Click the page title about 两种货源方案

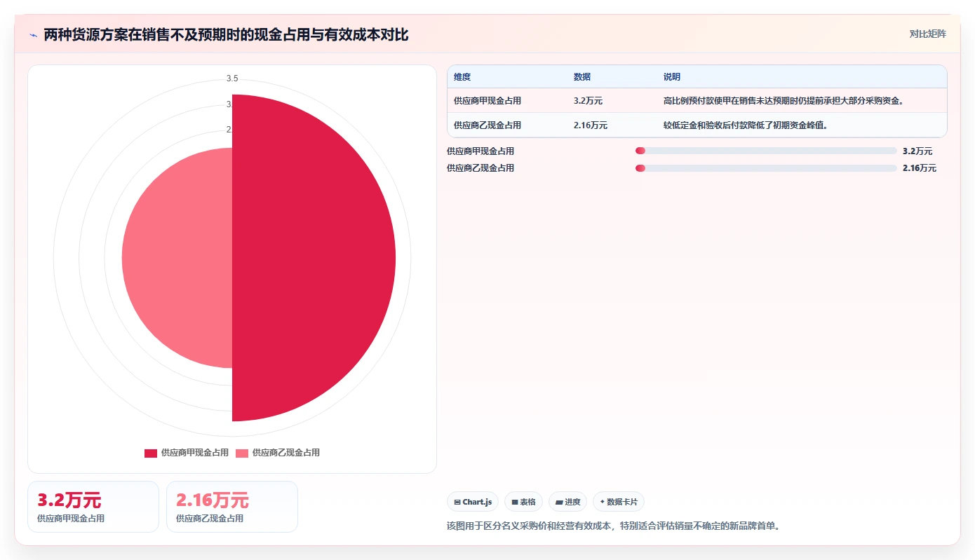click(226, 34)
